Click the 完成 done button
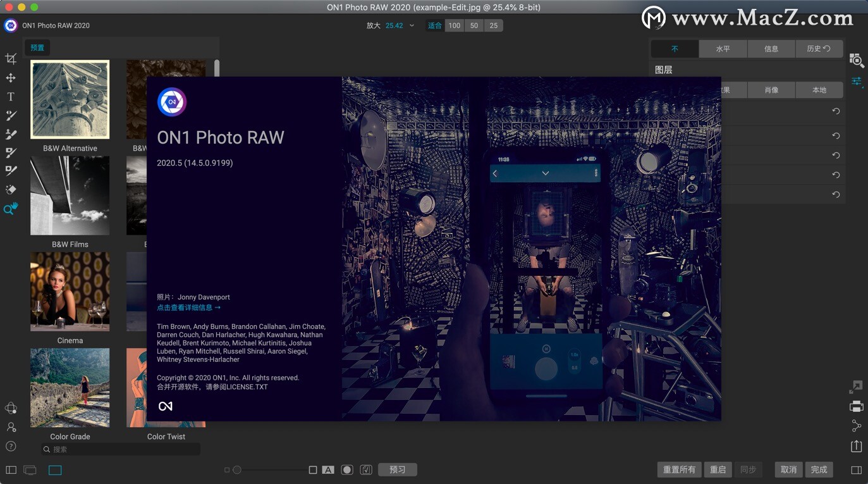The width and height of the screenshot is (868, 484). tap(819, 469)
